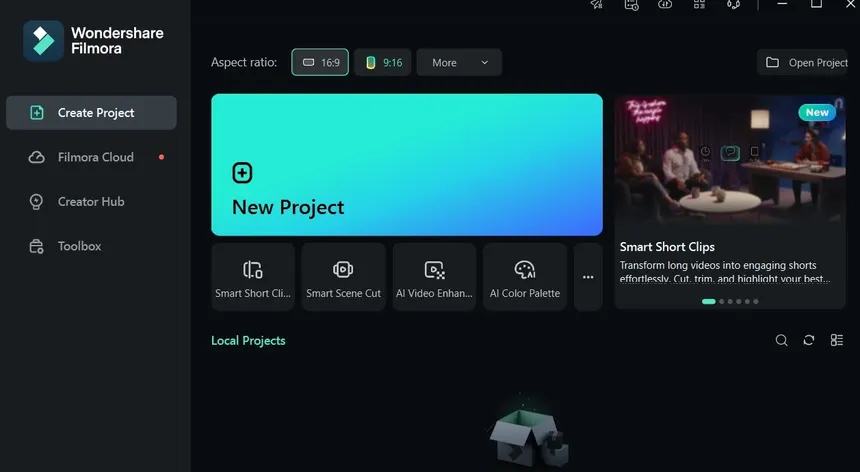
Task: Open the AI Color Palette tool
Action: tap(525, 276)
